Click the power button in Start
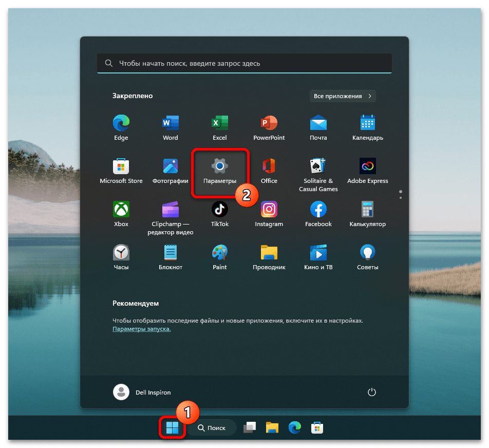 [371, 392]
